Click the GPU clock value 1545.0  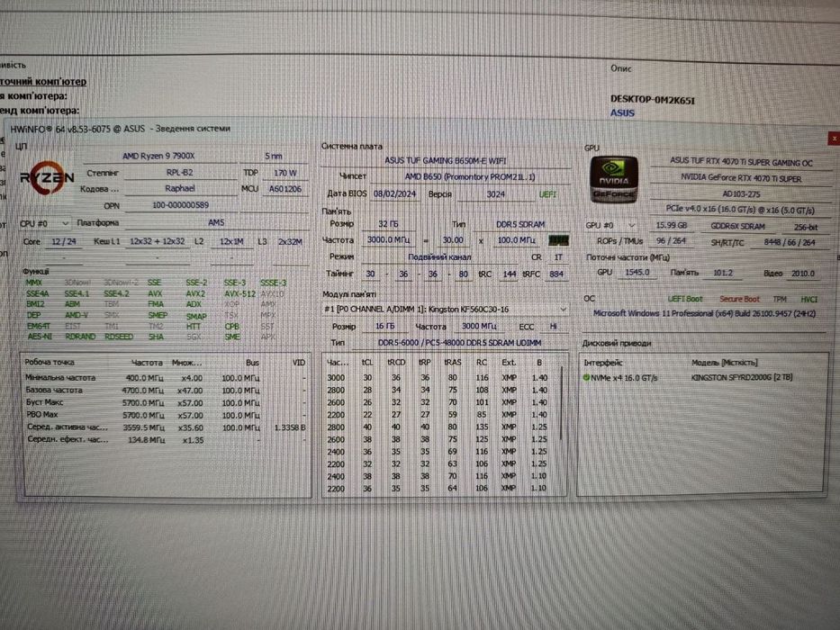[637, 273]
